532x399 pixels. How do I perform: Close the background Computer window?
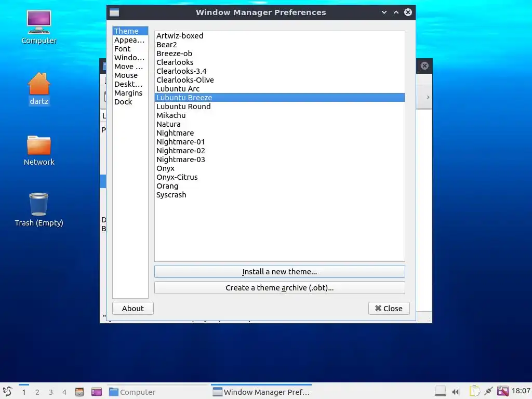coord(424,66)
